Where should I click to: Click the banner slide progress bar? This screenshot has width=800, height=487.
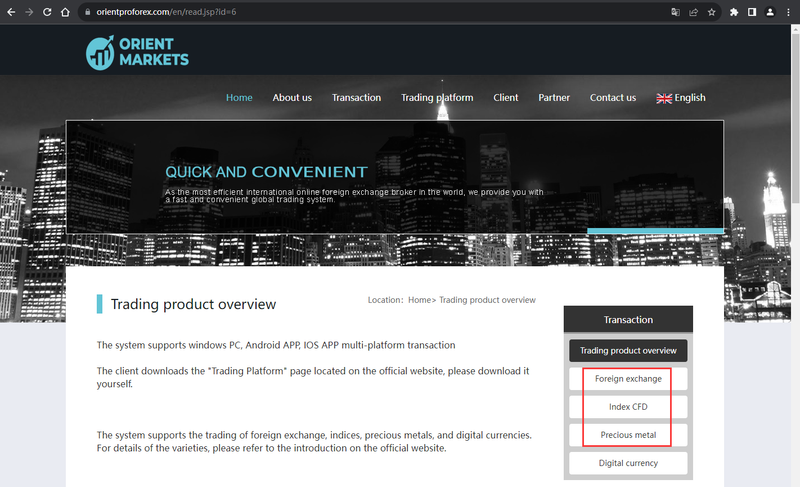coord(655,231)
